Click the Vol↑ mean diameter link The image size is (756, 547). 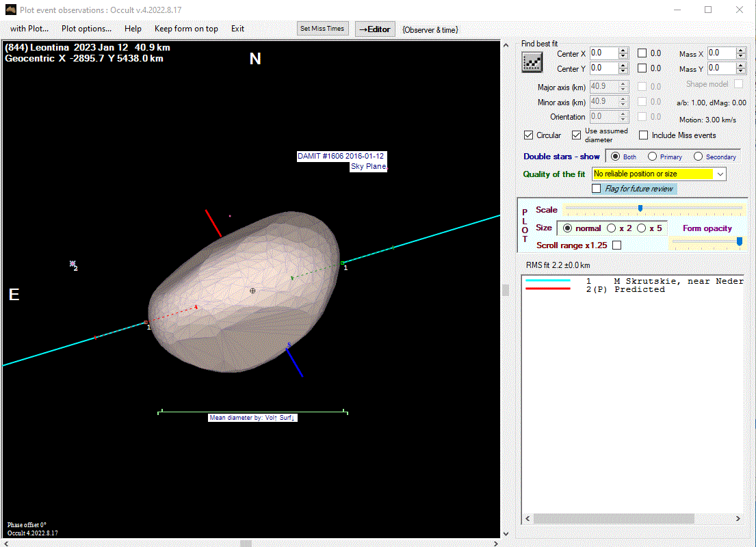click(x=271, y=418)
